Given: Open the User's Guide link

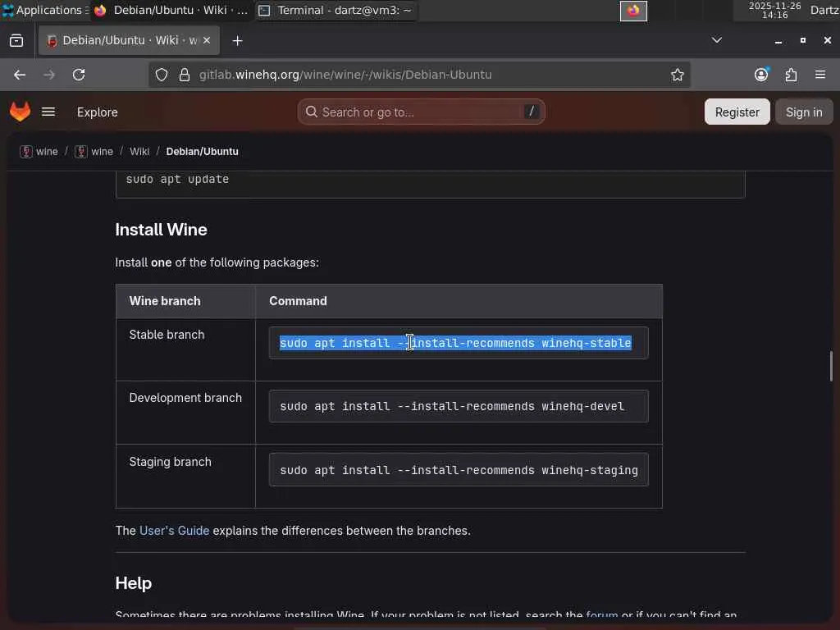Looking at the screenshot, I should tap(174, 531).
